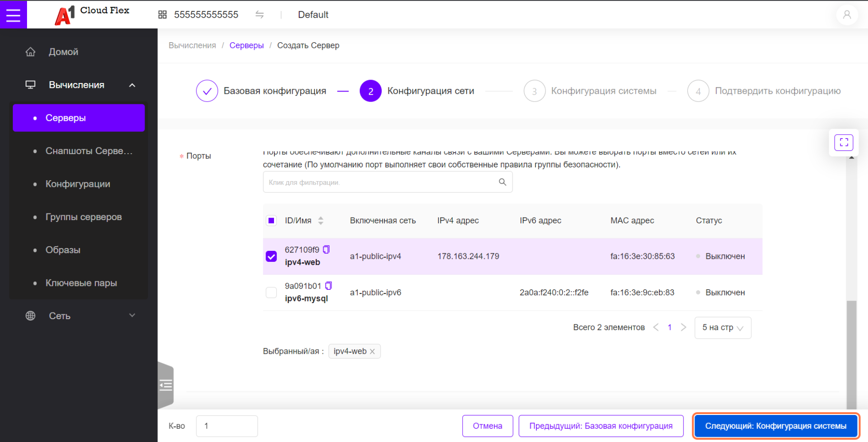868x442 pixels.
Task: Click the 555555555555 account number
Action: [206, 15]
